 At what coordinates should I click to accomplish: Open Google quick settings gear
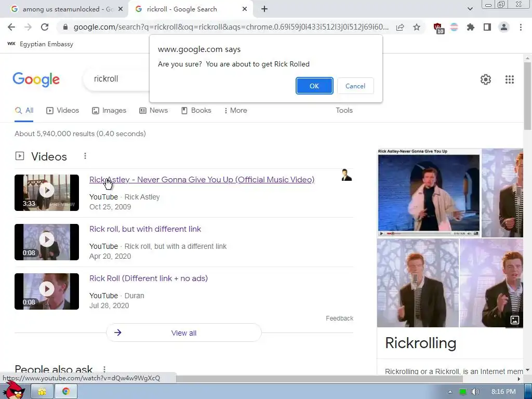[x=486, y=79]
